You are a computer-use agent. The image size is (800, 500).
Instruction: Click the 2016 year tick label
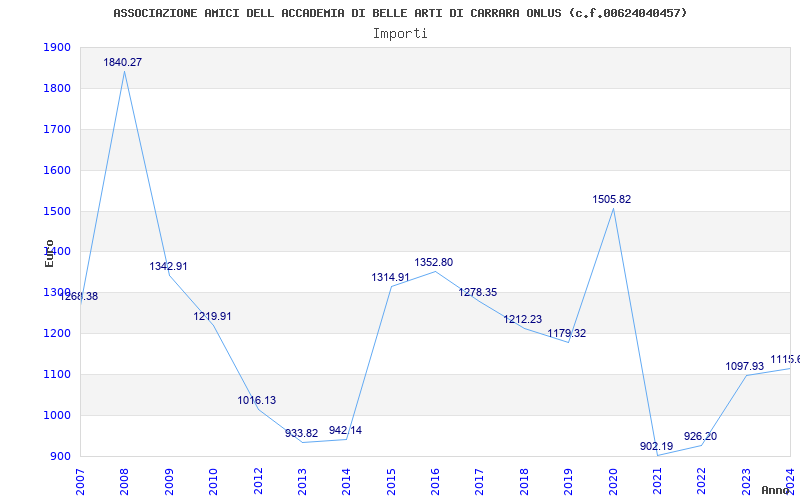coord(435,482)
